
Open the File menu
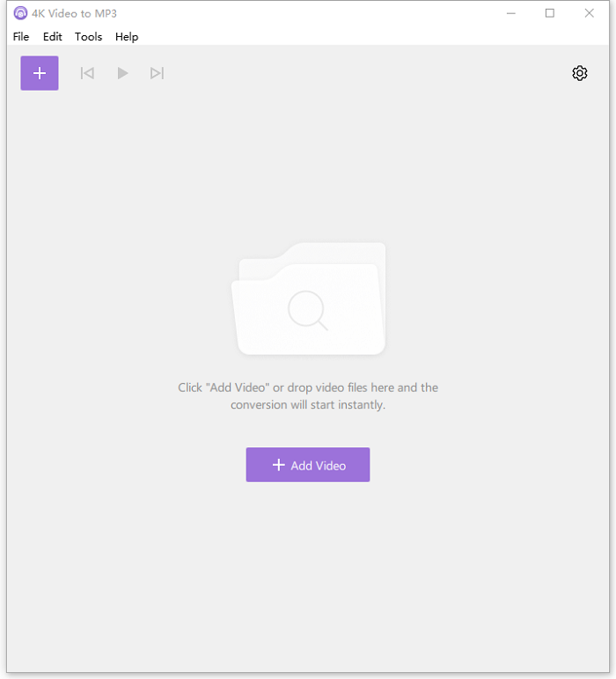tap(21, 37)
